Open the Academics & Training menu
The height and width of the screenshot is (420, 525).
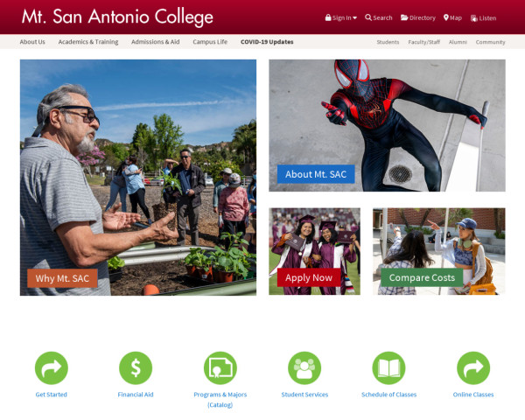88,42
